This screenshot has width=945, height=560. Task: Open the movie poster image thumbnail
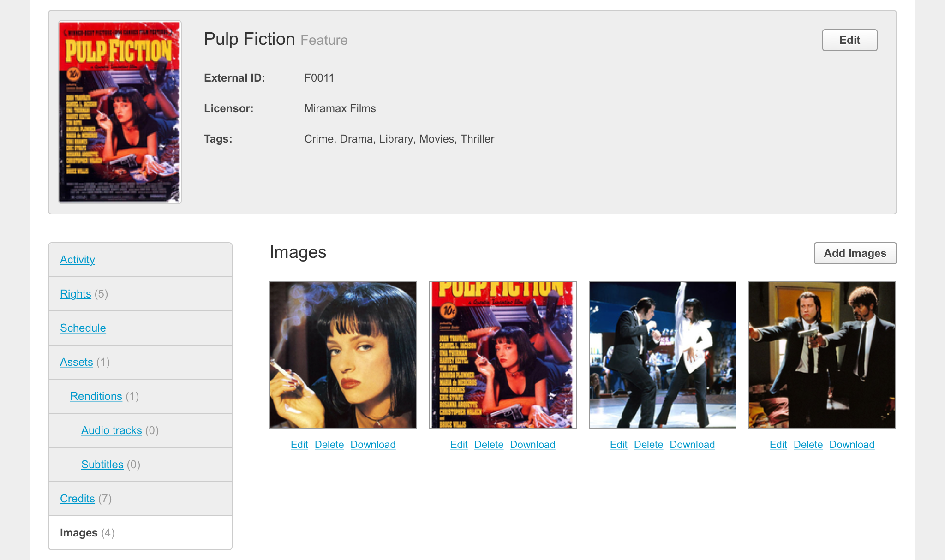503,355
